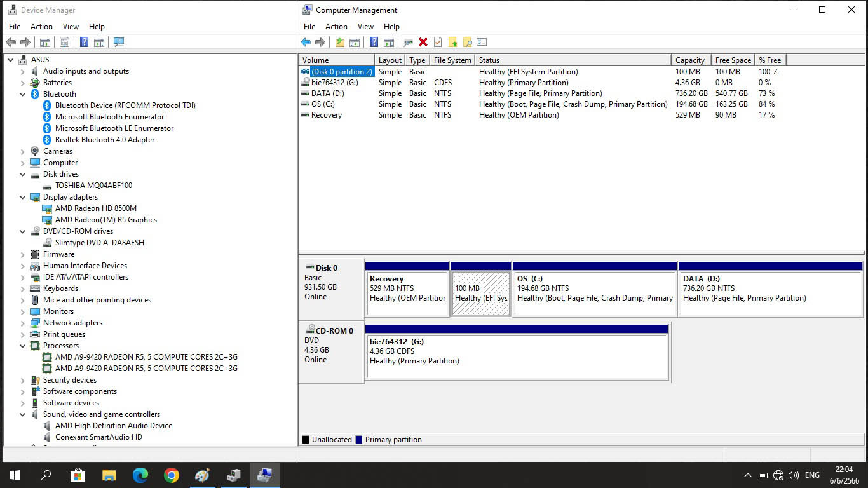This screenshot has height=488, width=868.
Task: Click the drive connect icon left of red X
Action: click(408, 43)
